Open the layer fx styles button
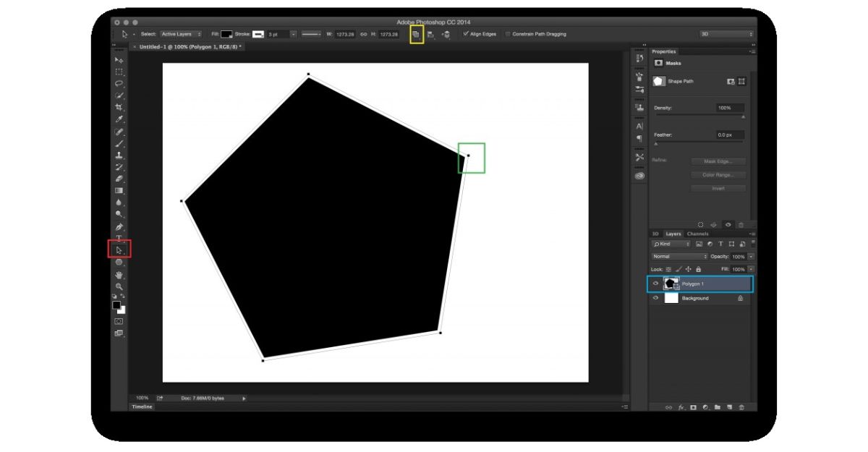Viewport: 868px width, 452px height. point(681,407)
